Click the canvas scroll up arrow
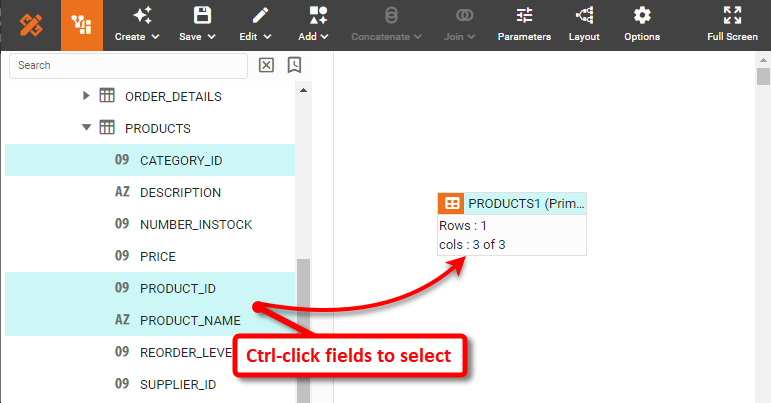The height and width of the screenshot is (403, 771). click(763, 60)
